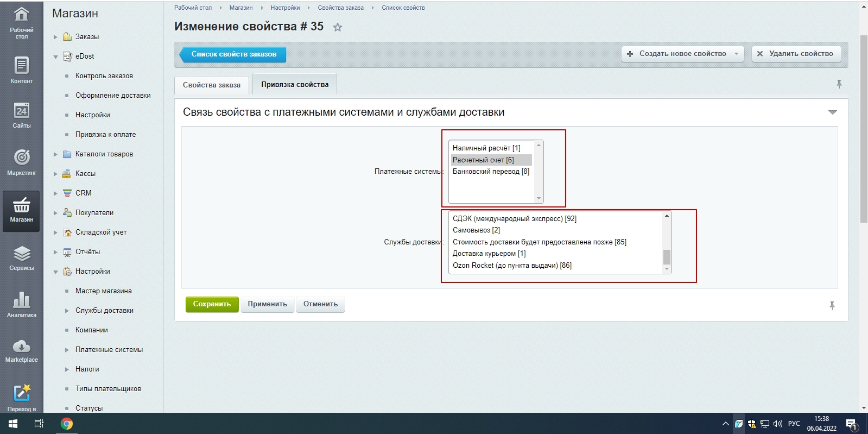This screenshot has height=434, width=868.
Task: Open the Marketplace sidebar section
Action: [x=21, y=350]
